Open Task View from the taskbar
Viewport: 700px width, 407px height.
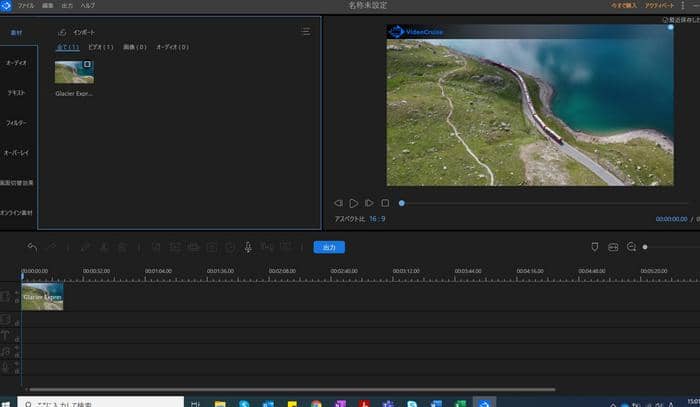coord(196,403)
